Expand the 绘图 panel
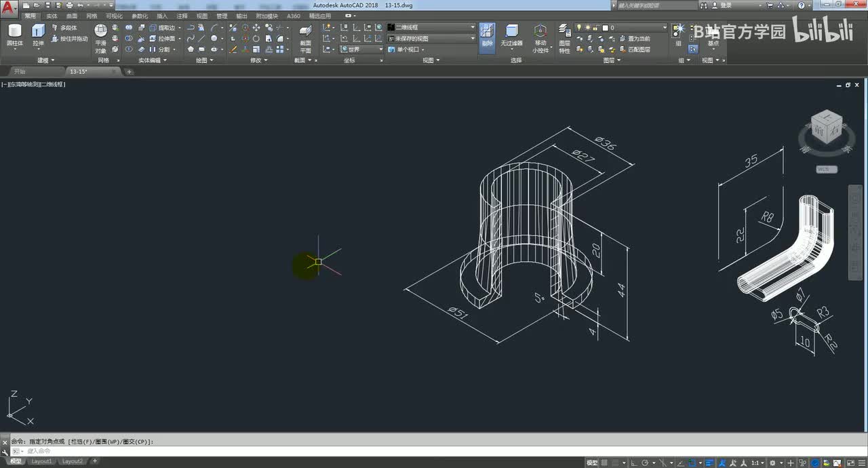Screen dimensions: 868x468 [204, 60]
